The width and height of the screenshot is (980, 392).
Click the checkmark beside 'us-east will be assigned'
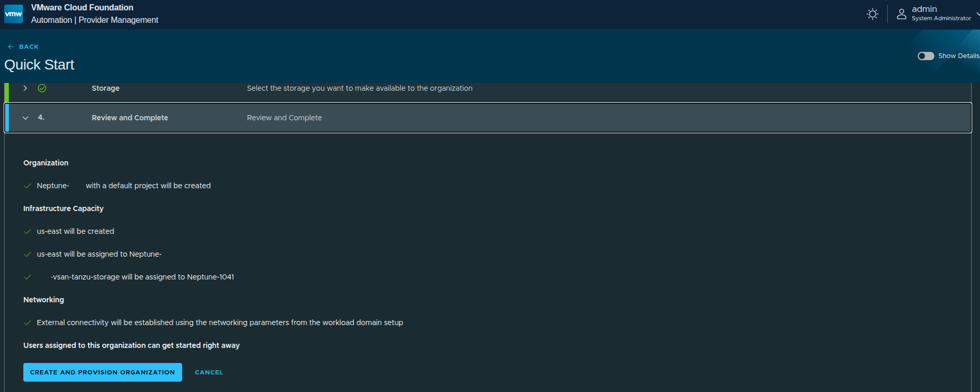tap(27, 254)
